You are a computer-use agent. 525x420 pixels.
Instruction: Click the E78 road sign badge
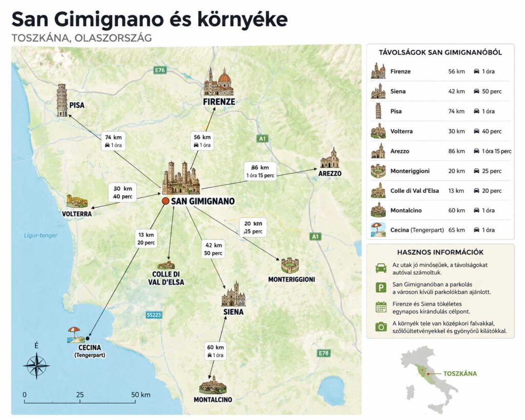pyautogui.click(x=324, y=353)
